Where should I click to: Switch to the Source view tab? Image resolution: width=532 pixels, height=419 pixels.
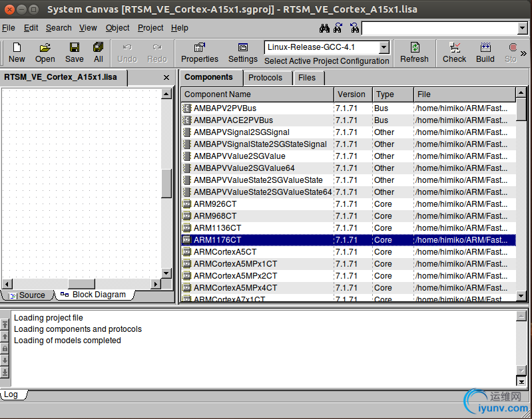click(x=28, y=295)
